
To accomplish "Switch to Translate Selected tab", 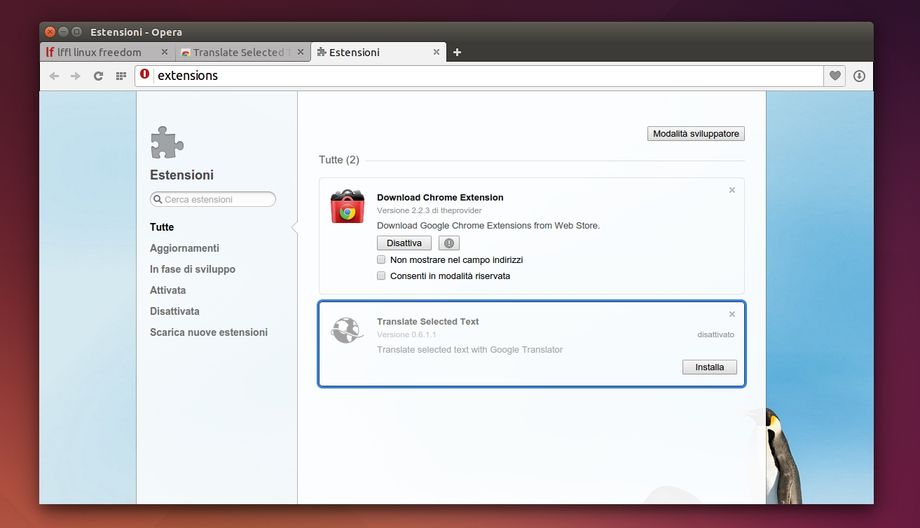I will (241, 52).
